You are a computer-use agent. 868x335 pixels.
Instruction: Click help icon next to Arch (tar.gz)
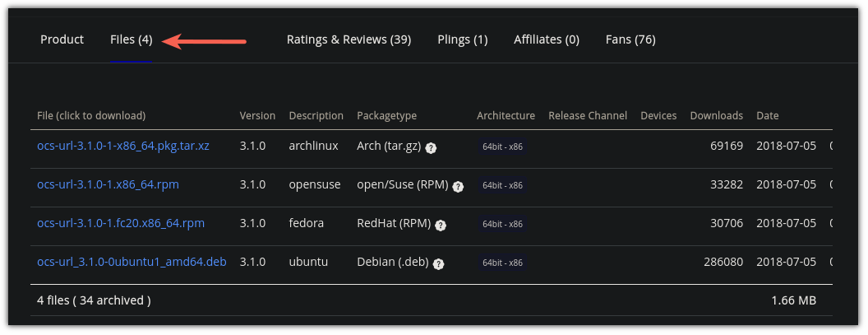click(431, 148)
